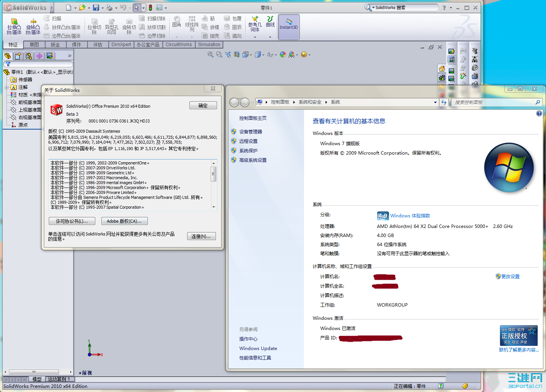
Task: Click the New document icon in SolidWorks
Action: coord(68,8)
